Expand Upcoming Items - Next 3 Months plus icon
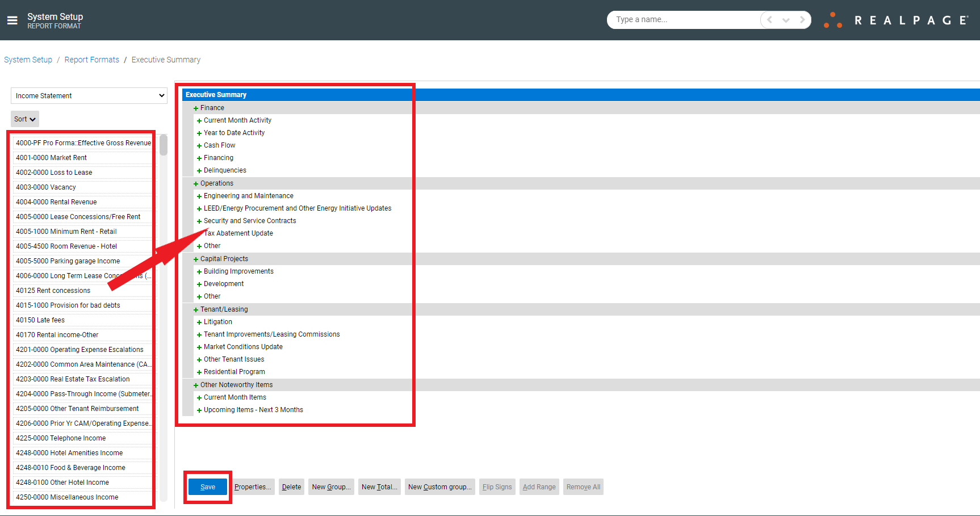The image size is (980, 516). (x=199, y=410)
